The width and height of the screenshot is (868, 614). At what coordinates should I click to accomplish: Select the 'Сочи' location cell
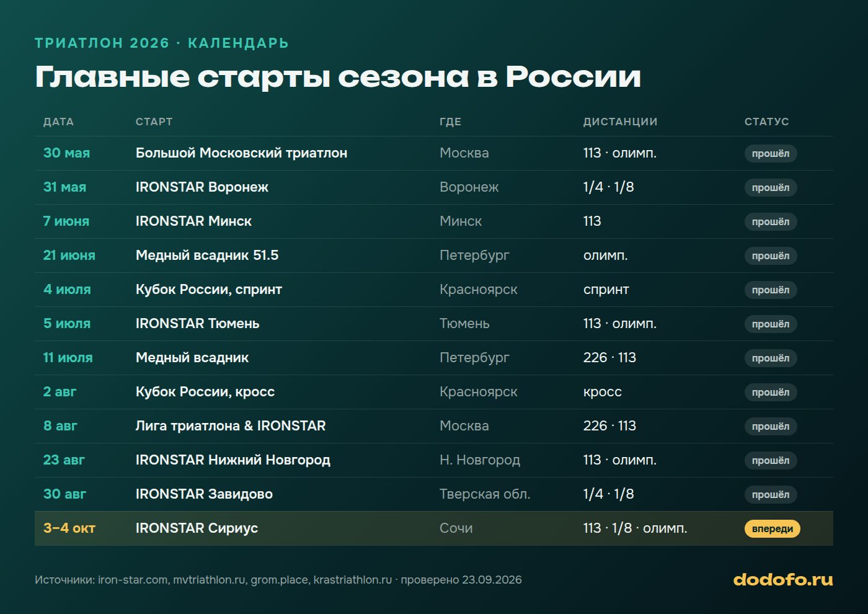pyautogui.click(x=456, y=528)
